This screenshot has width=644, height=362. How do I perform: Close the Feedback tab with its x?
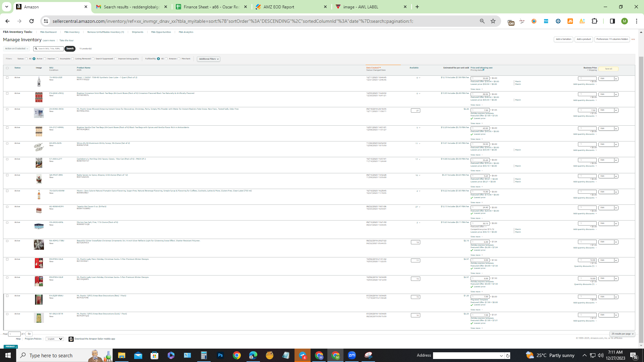point(16,347)
